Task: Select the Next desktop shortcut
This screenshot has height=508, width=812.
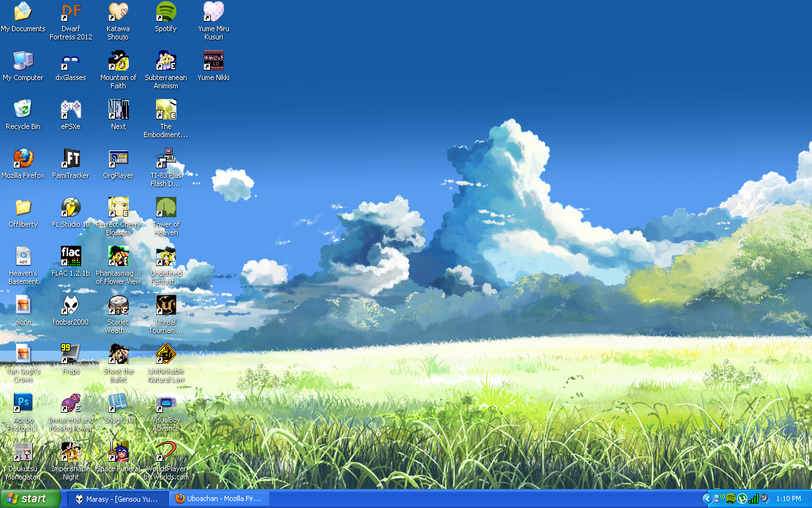Action: [x=119, y=109]
